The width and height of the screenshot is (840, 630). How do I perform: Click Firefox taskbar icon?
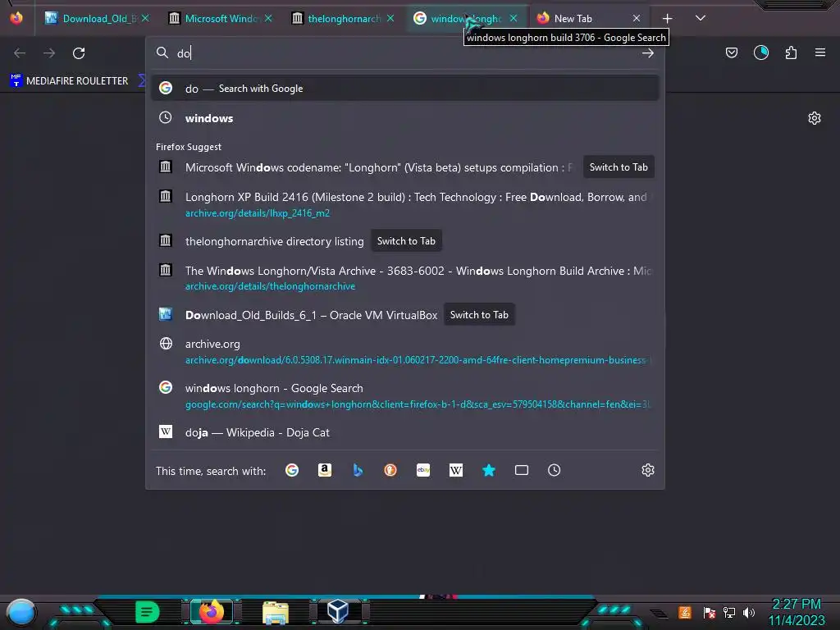click(x=212, y=612)
